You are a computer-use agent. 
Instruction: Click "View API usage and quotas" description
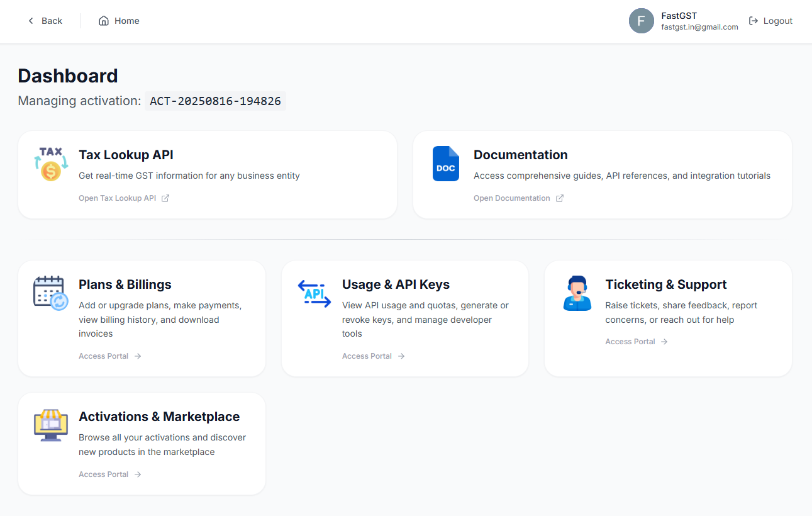click(425, 320)
